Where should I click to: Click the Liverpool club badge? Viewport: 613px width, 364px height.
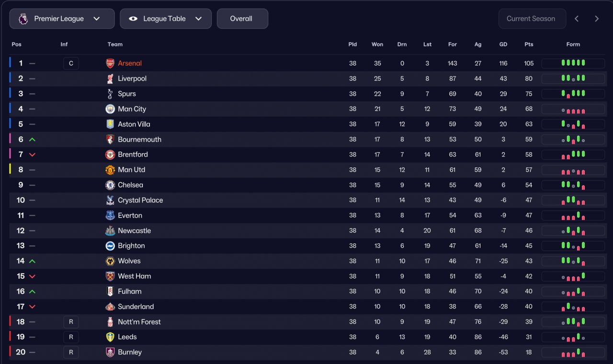coord(110,78)
